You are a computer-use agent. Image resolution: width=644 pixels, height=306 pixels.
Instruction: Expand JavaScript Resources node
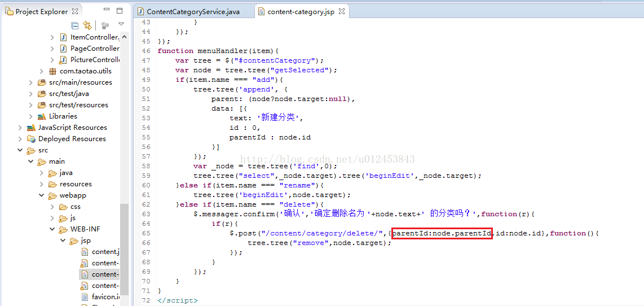pos(20,128)
